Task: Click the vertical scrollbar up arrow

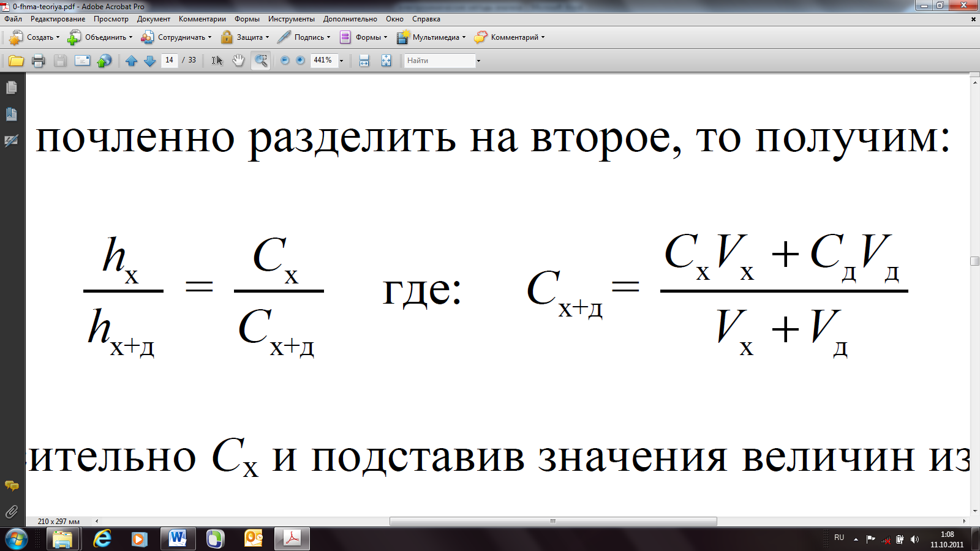Action: coord(975,81)
